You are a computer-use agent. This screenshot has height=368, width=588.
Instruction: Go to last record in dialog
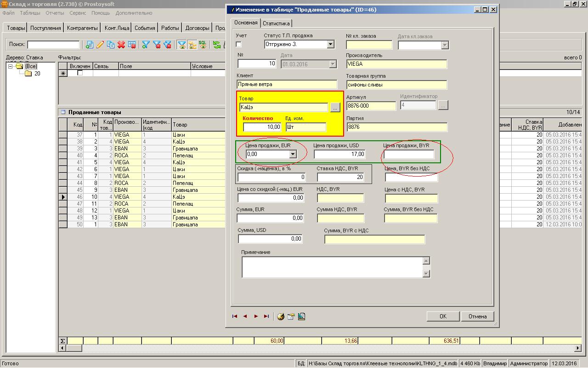266,316
